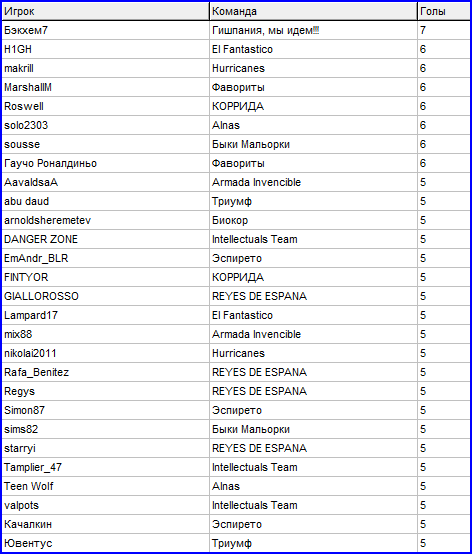Sort by the Голы column header
This screenshot has width=472, height=554.
(444, 11)
